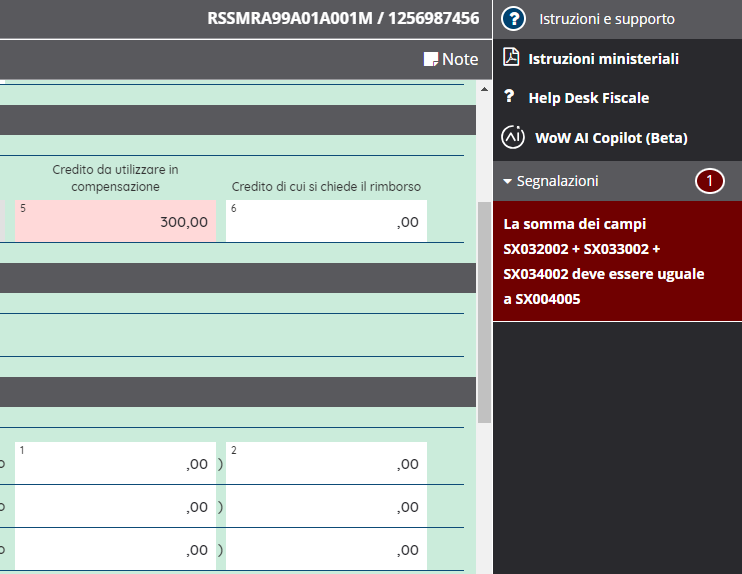Click the WoW AI Copilot round icon
The width and height of the screenshot is (742, 574).
pos(513,137)
